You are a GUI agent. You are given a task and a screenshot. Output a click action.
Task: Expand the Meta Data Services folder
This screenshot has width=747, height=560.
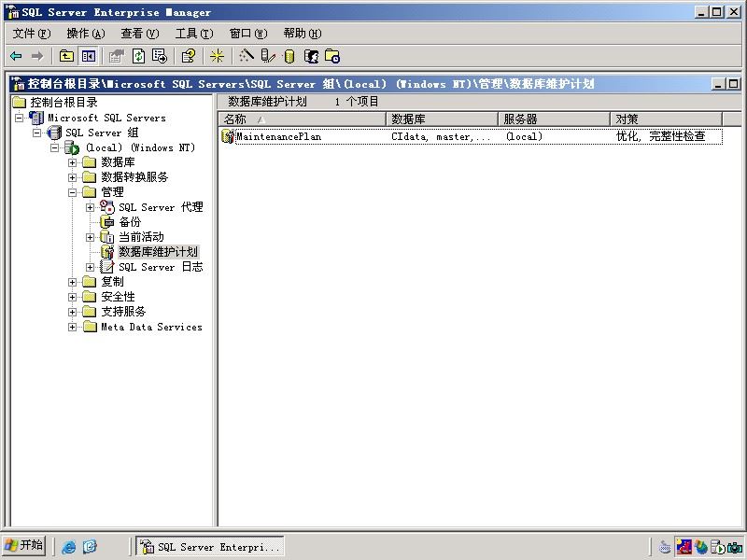(73, 328)
